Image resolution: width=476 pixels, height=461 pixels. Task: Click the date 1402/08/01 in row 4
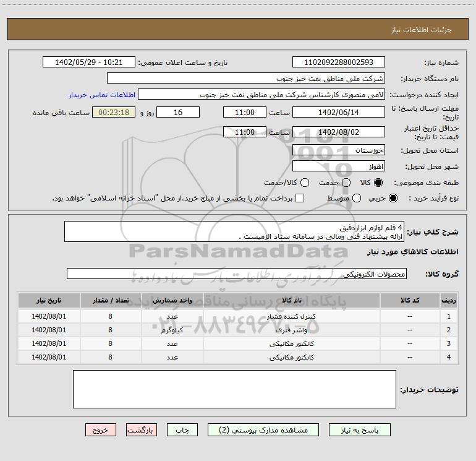49,358
